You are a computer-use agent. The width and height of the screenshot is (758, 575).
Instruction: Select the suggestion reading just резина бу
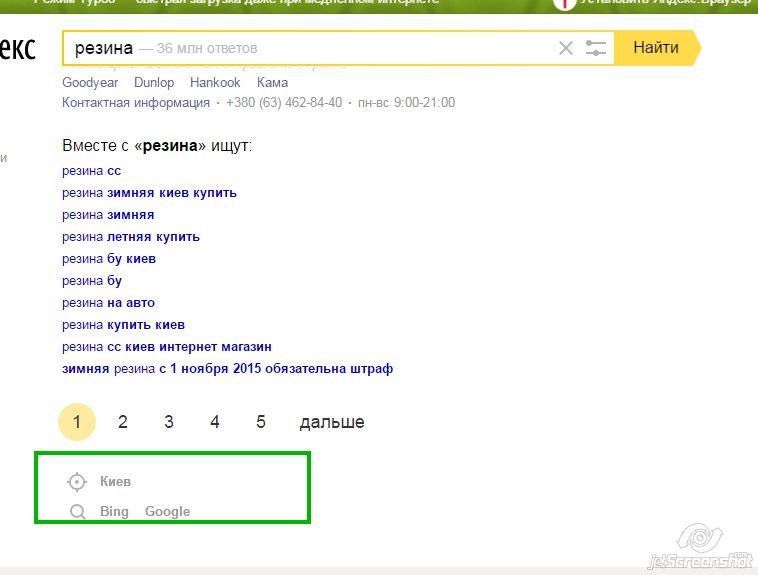coord(92,281)
